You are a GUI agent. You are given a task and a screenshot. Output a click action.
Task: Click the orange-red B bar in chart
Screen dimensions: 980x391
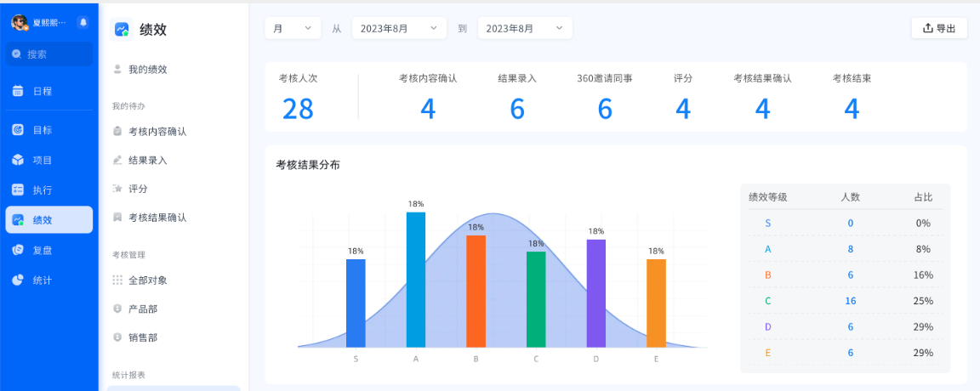pyautogui.click(x=476, y=291)
